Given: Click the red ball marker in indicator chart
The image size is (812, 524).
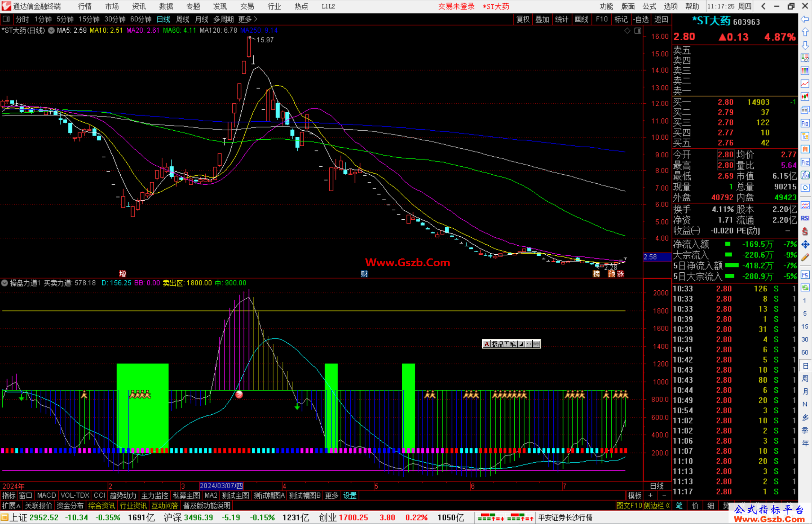Looking at the screenshot, I should (239, 394).
